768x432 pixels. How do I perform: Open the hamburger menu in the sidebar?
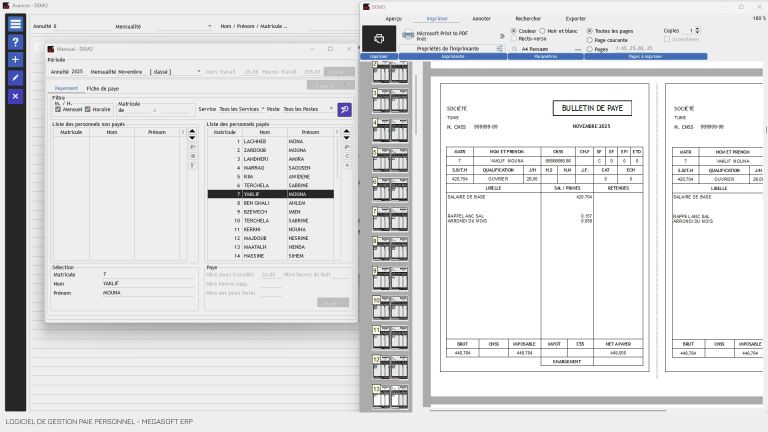click(15, 24)
